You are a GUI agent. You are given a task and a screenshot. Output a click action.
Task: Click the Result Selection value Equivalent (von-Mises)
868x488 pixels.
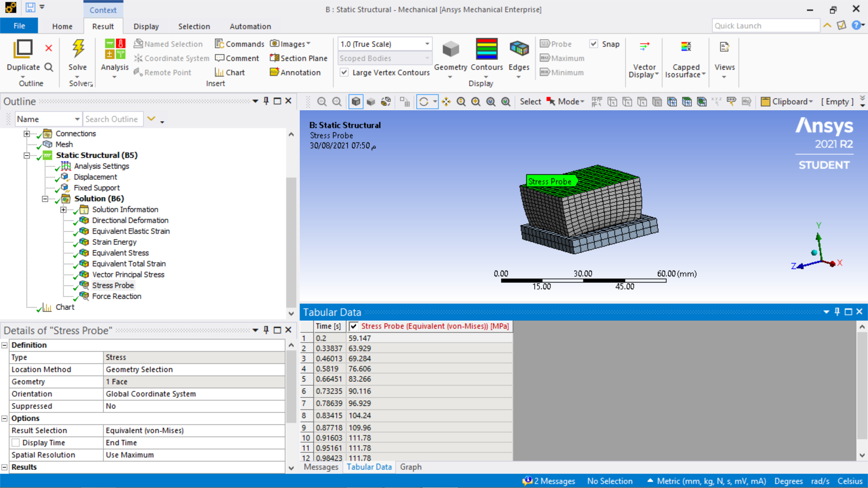(194, 431)
